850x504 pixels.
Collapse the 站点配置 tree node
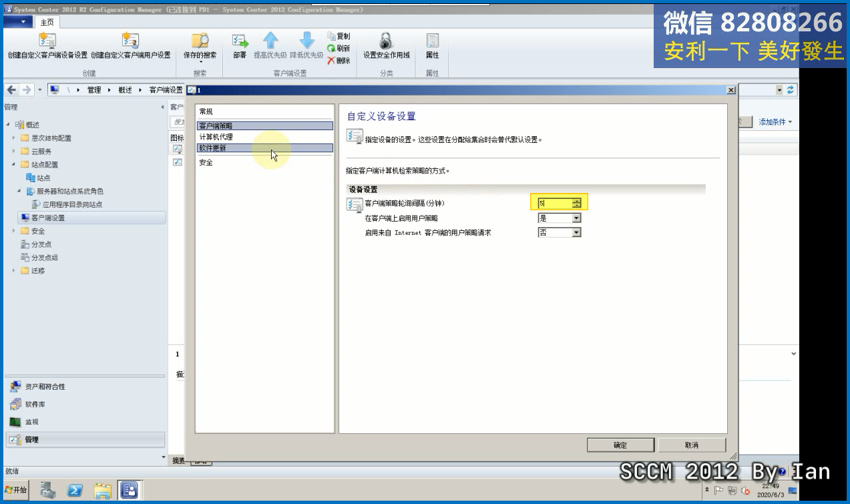pos(14,165)
